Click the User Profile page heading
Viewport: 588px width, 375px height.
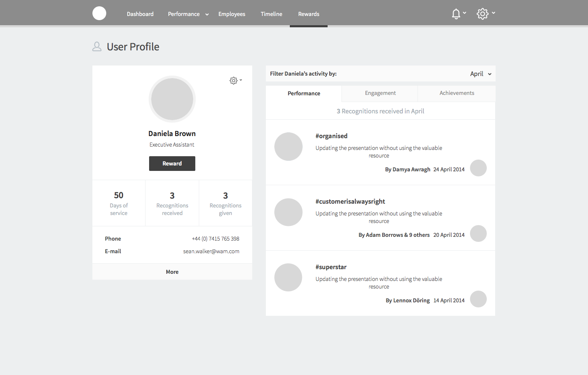pos(133,47)
